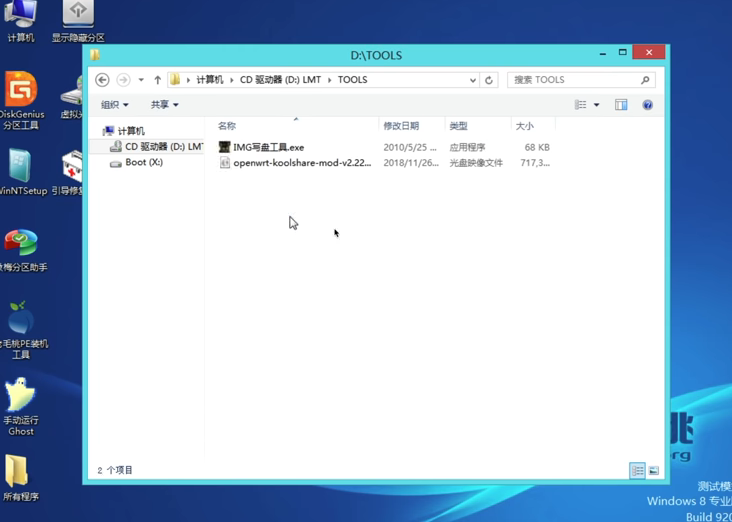Go up one folder level
The width and height of the screenshot is (732, 522).
[157, 80]
